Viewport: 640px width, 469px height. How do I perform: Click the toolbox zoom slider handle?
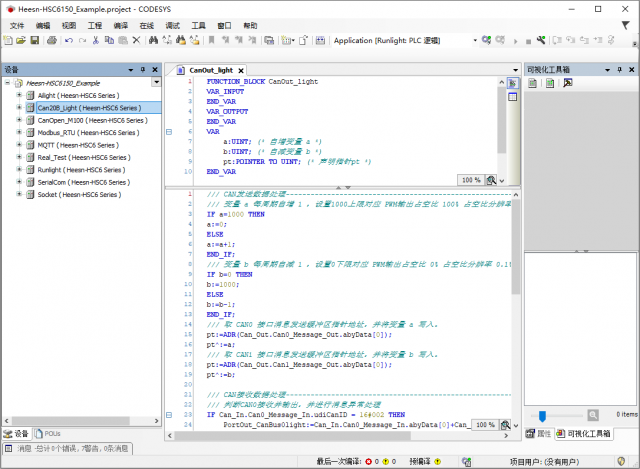click(x=543, y=414)
